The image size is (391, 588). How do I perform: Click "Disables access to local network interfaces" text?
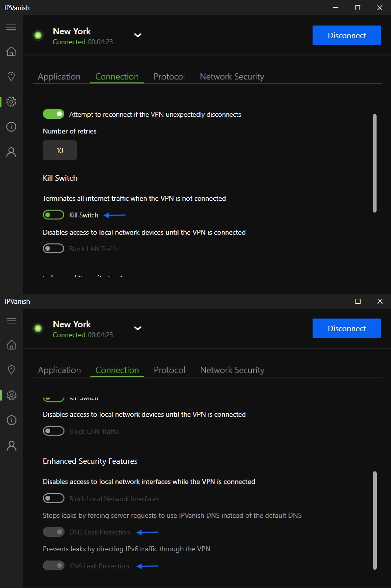click(149, 481)
